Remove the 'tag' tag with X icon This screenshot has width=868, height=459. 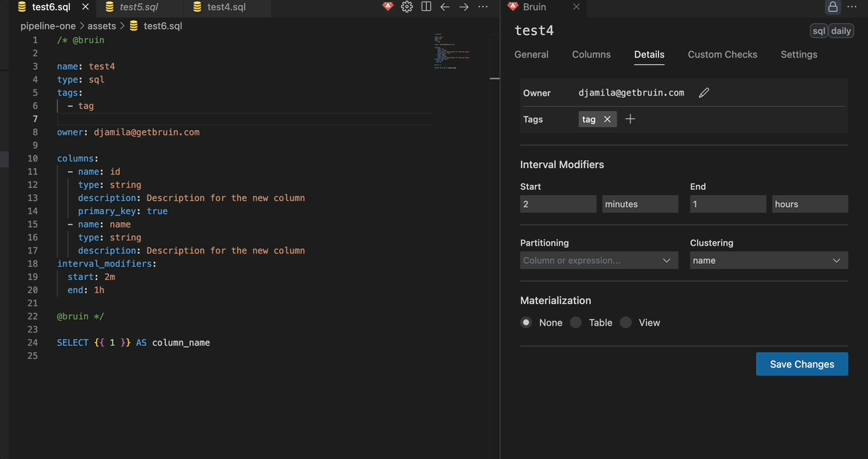click(607, 119)
